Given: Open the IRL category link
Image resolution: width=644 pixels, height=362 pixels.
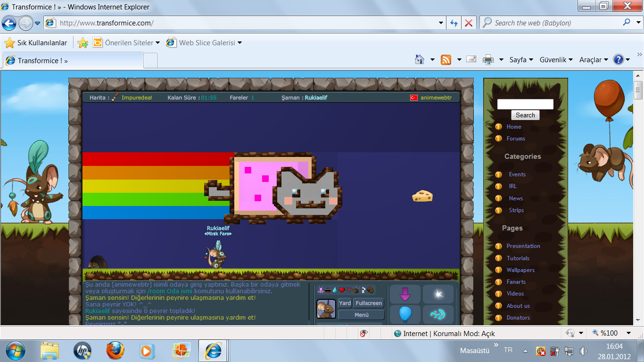Looking at the screenshot, I should [513, 186].
